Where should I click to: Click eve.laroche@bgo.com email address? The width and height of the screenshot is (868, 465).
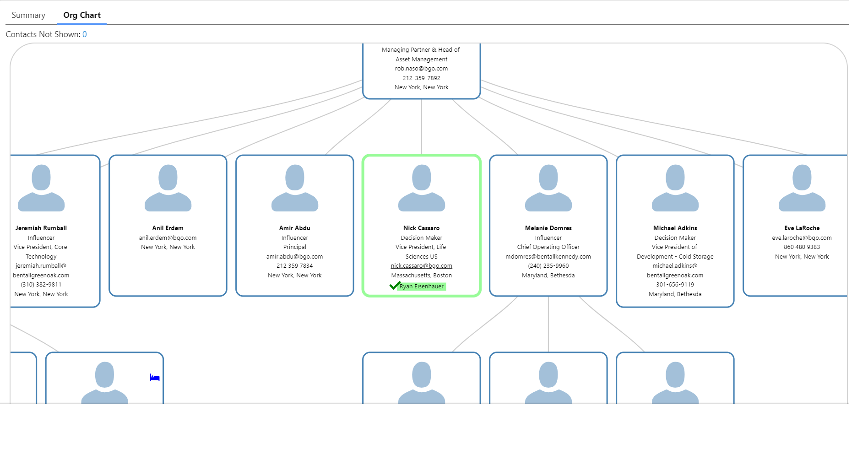coord(801,238)
